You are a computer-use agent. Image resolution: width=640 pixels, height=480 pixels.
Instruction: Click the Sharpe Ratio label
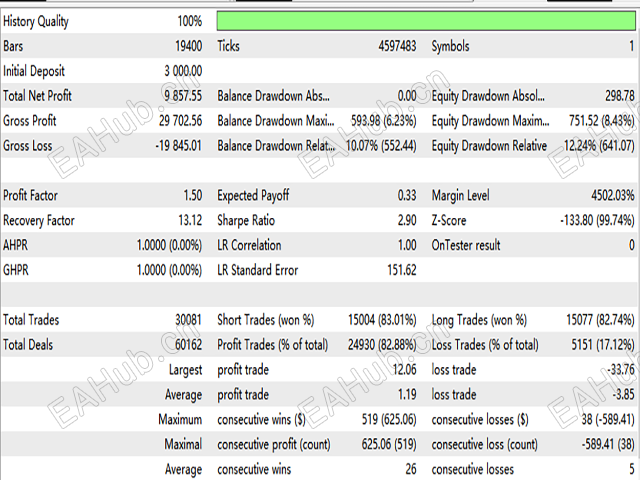246,220
